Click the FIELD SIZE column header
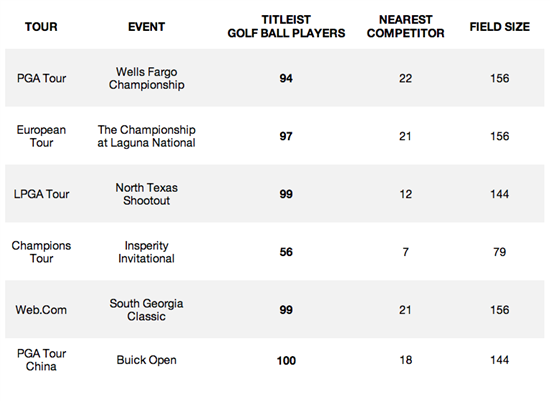The image size is (550, 401). [499, 27]
